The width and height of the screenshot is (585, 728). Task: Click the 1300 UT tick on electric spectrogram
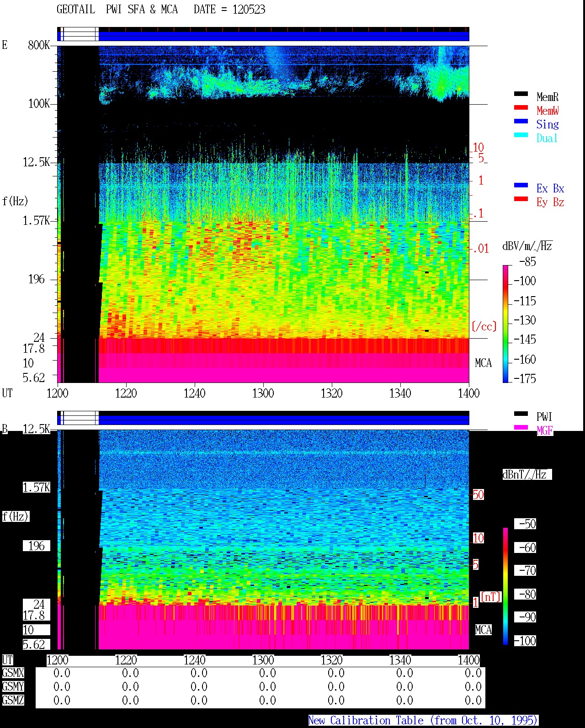coord(263,393)
